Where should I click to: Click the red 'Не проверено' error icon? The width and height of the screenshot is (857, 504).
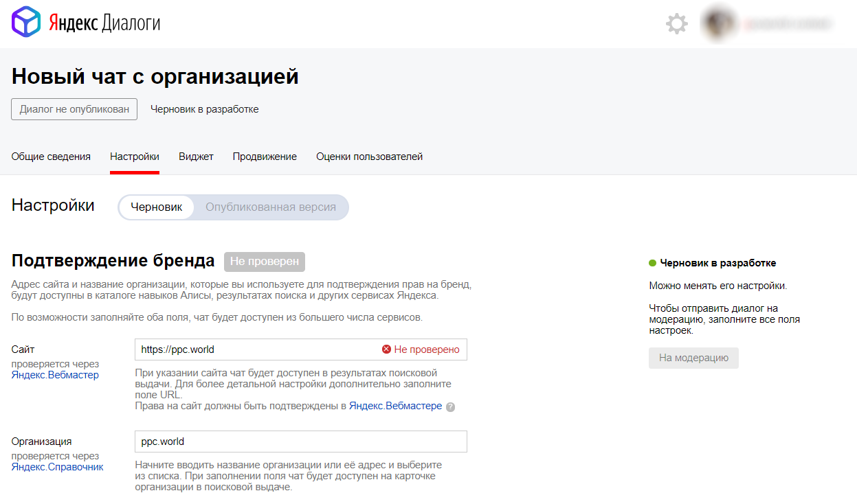coord(386,350)
